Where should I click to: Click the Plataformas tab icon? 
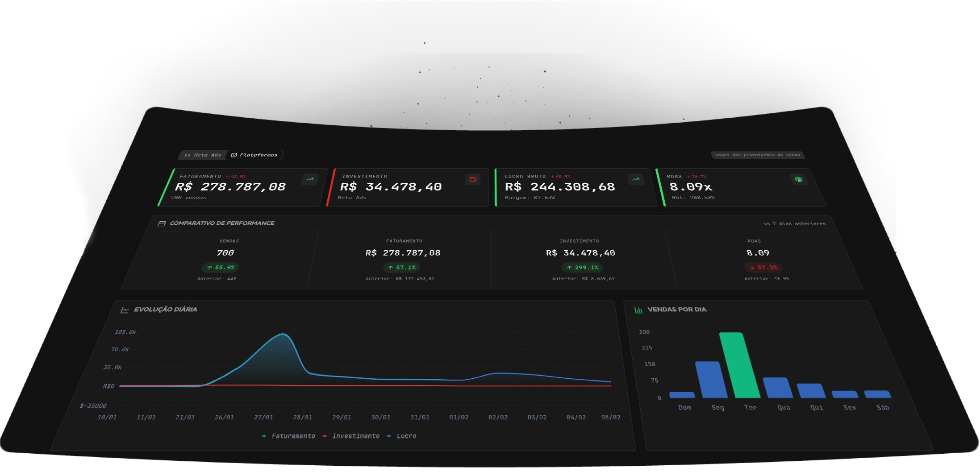coord(234,155)
